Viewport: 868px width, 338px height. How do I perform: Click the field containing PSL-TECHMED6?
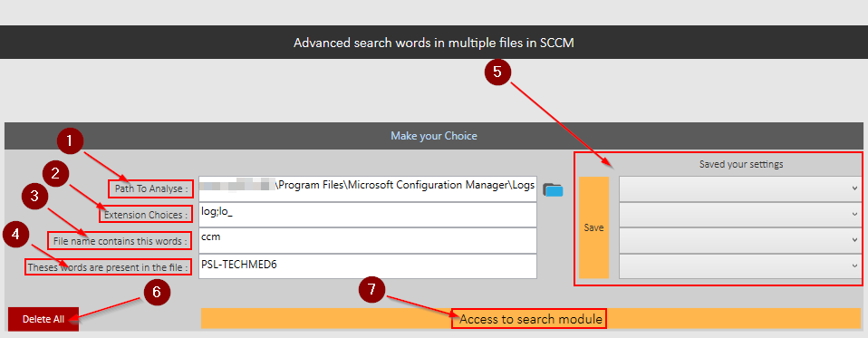pyautogui.click(x=368, y=266)
